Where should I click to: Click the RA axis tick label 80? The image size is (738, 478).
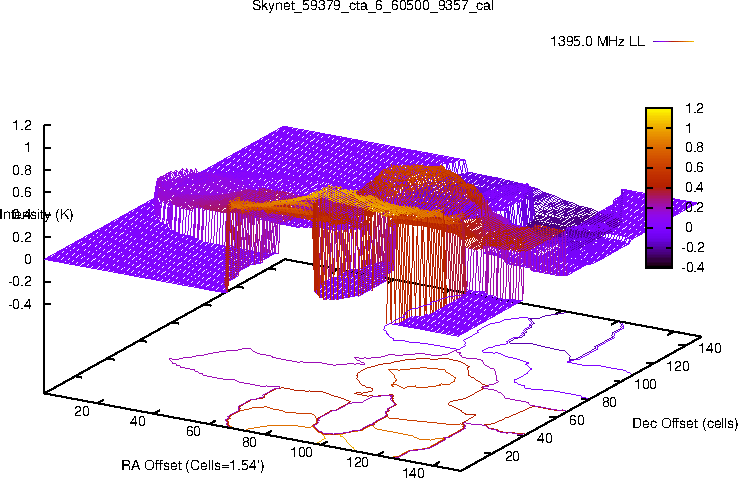coord(249,442)
